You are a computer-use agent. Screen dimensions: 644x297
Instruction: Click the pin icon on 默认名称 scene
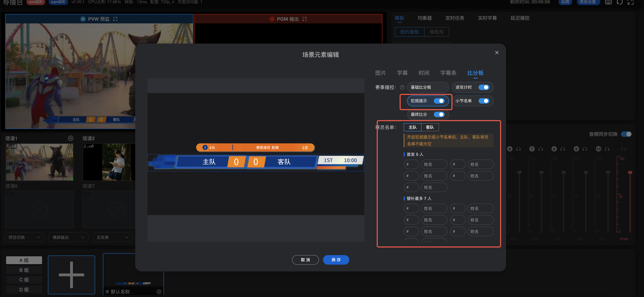(x=107, y=292)
